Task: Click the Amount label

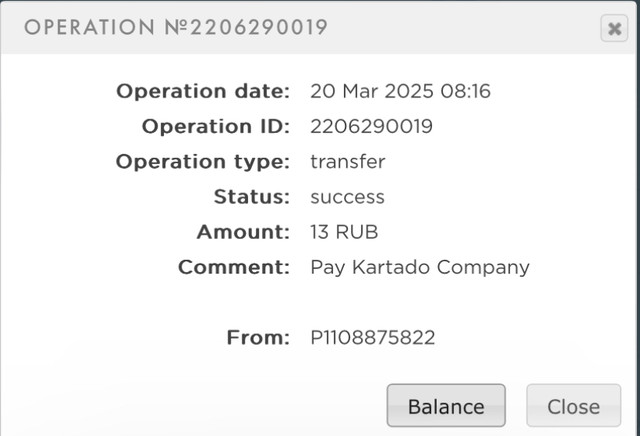Action: (x=243, y=232)
